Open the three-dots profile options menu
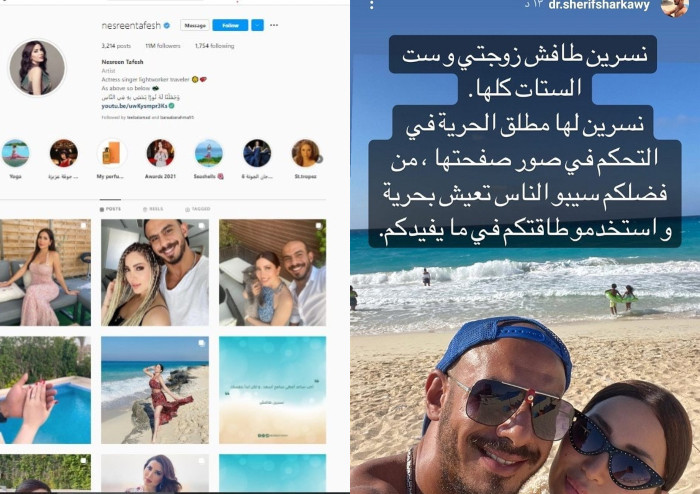The width and height of the screenshot is (700, 494). [274, 25]
